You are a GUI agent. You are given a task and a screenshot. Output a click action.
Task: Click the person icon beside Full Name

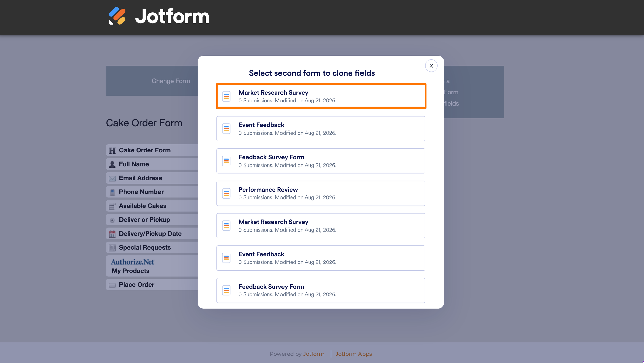tap(112, 164)
